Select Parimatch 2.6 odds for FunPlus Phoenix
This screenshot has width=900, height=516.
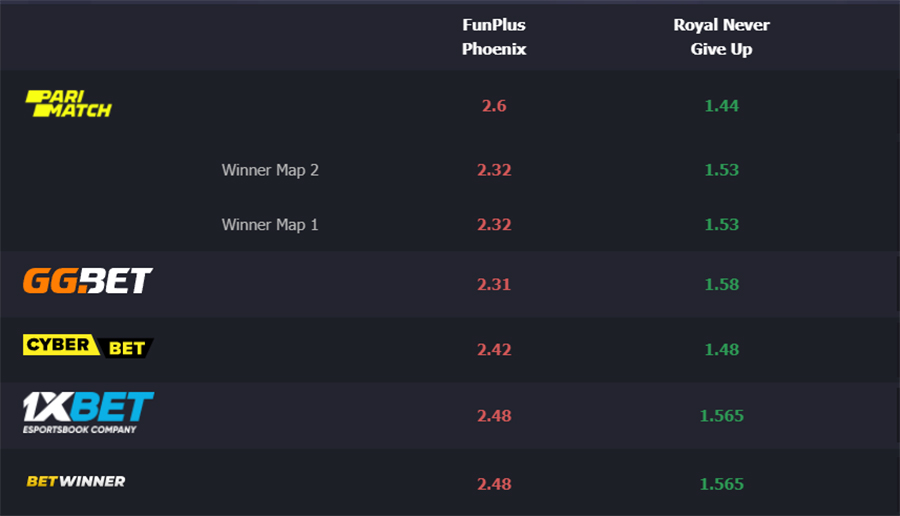(x=494, y=106)
